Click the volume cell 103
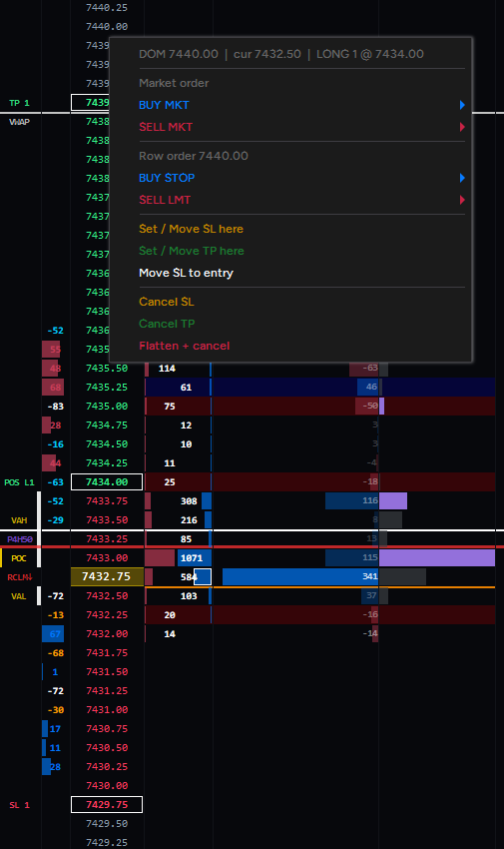This screenshot has height=849, width=504. [189, 596]
